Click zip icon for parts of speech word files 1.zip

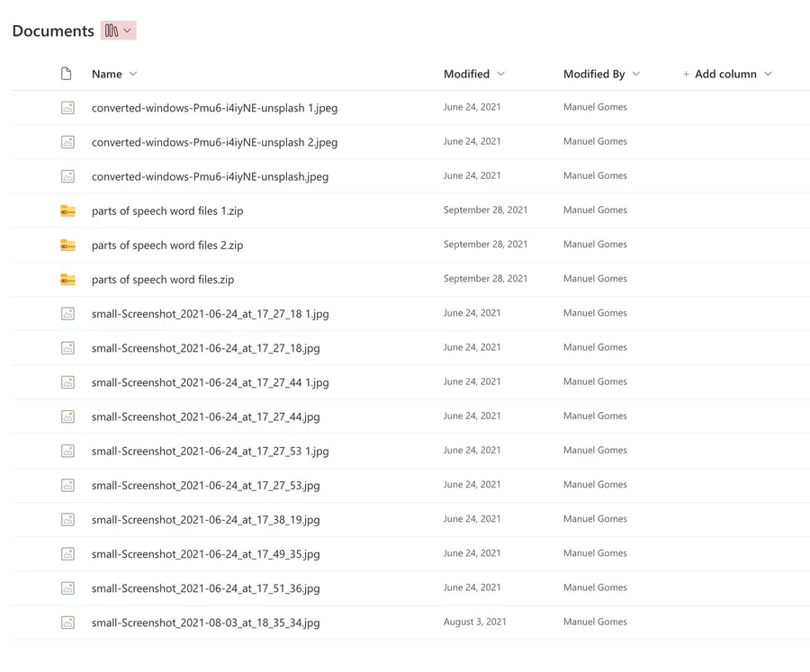click(67, 211)
